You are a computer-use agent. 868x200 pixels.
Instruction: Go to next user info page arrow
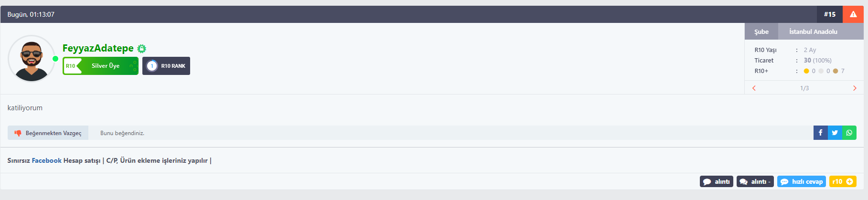pyautogui.click(x=855, y=88)
